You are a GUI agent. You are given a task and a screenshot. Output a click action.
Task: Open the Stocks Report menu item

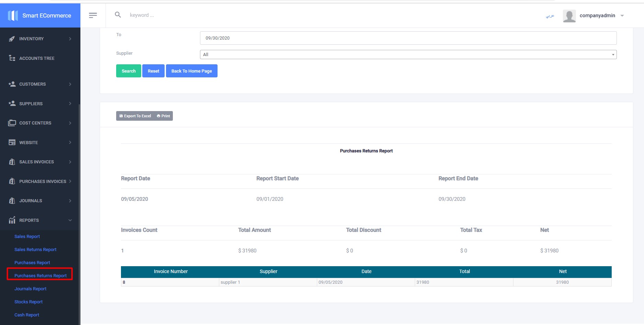coord(29,302)
